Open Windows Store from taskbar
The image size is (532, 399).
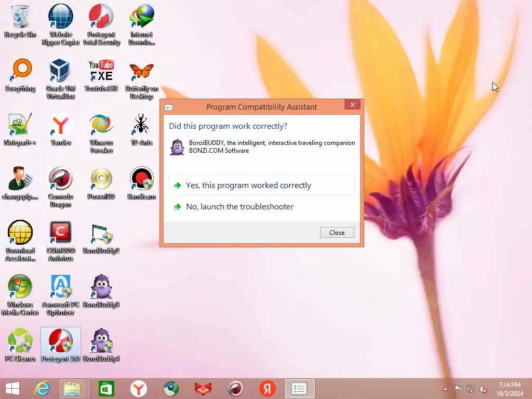point(106,389)
